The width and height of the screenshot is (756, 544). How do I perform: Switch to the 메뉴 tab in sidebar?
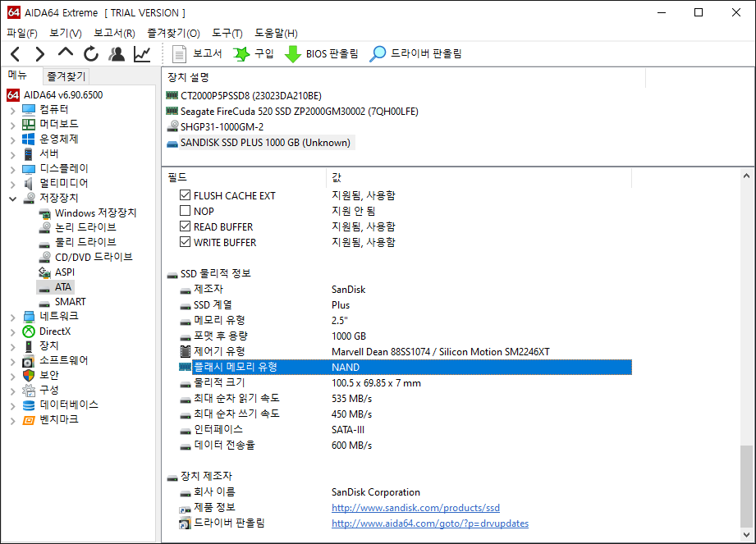17,75
